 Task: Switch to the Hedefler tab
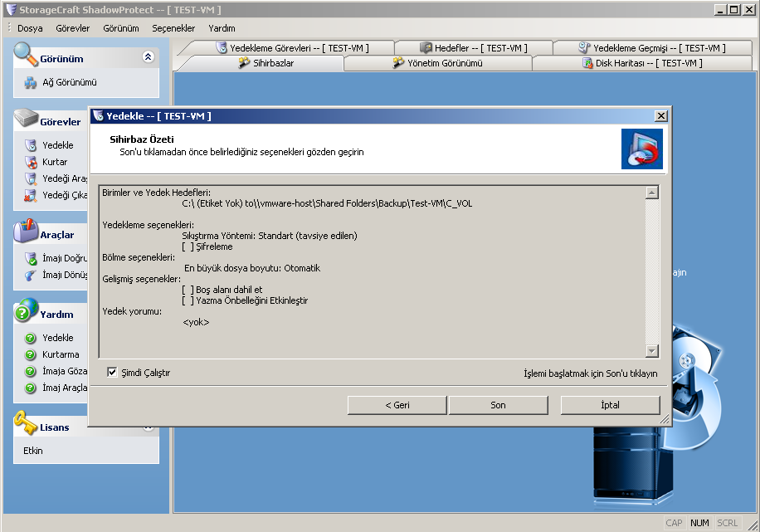click(474, 48)
